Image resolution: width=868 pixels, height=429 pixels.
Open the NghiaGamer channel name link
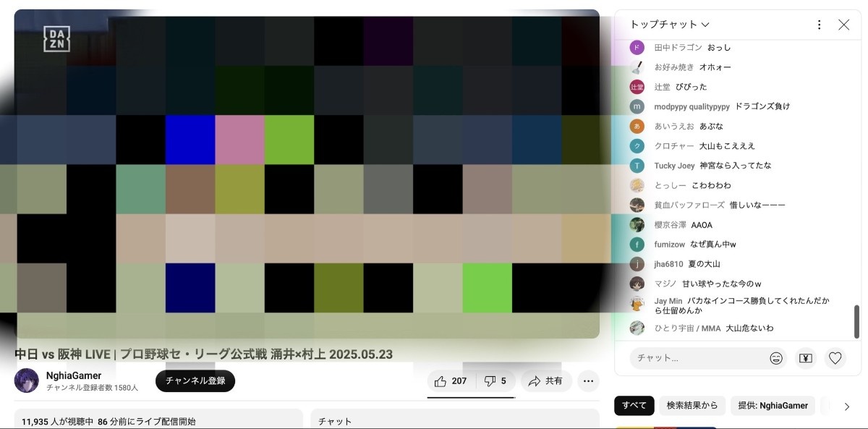tap(74, 375)
